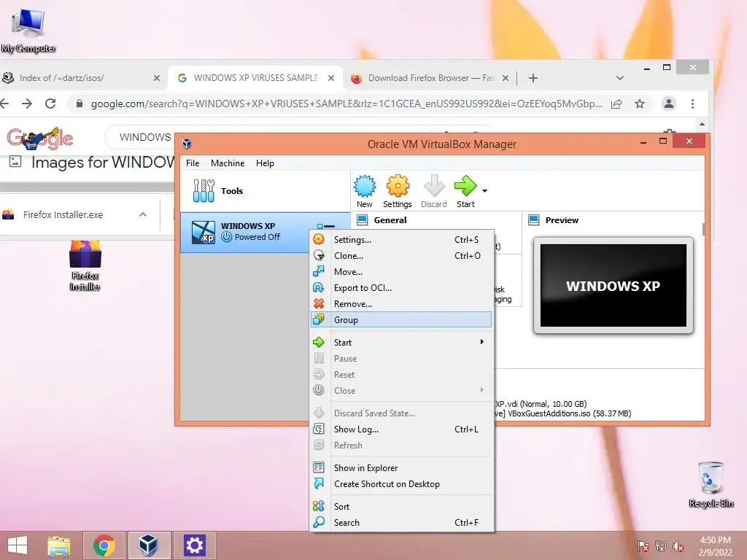Screen dimensions: 747x560
Task: Open the Recycle Bin desktop icon
Action: click(x=711, y=484)
